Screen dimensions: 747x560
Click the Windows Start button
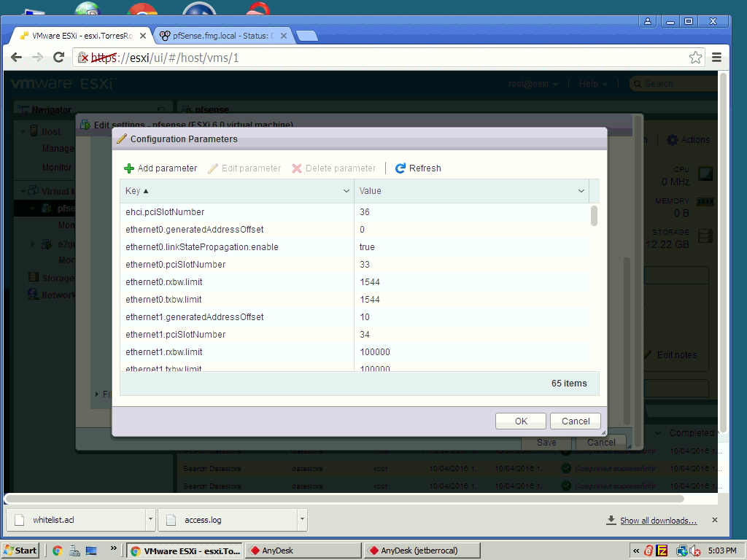tap(20, 551)
